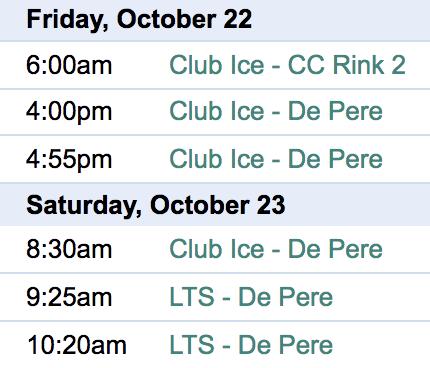Click the word Saturday in the header
Viewport: 430px width, 368px height.
click(84, 206)
